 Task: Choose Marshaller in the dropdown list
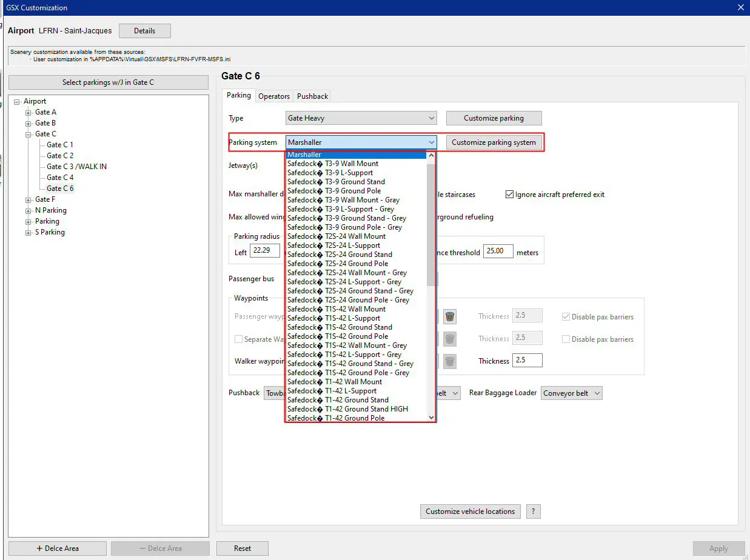click(357, 155)
